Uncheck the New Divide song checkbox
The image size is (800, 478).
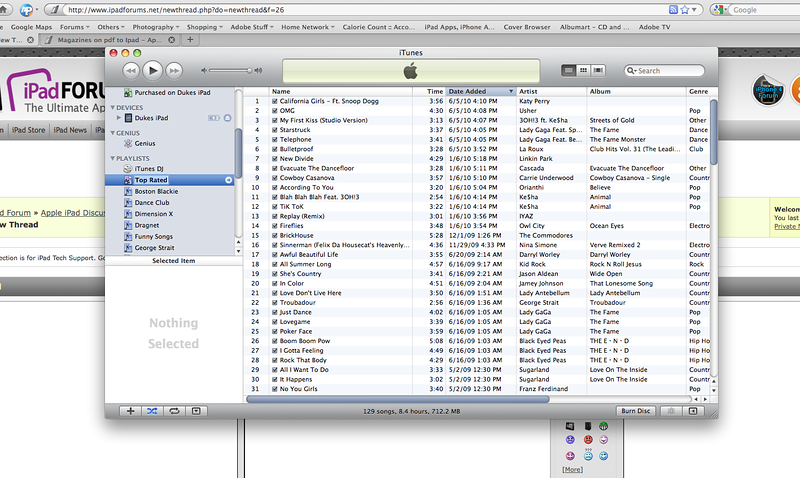pyautogui.click(x=274, y=159)
